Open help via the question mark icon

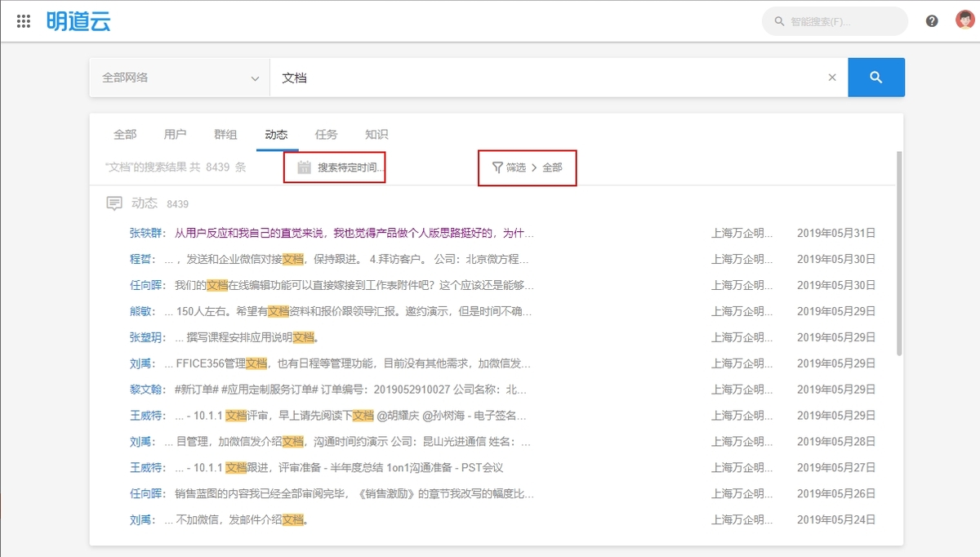[x=931, y=20]
